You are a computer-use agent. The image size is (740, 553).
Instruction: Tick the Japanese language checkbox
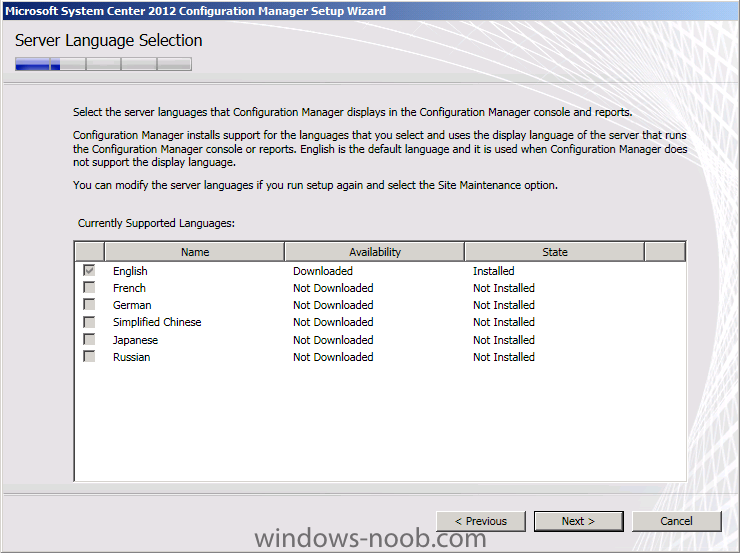click(89, 339)
